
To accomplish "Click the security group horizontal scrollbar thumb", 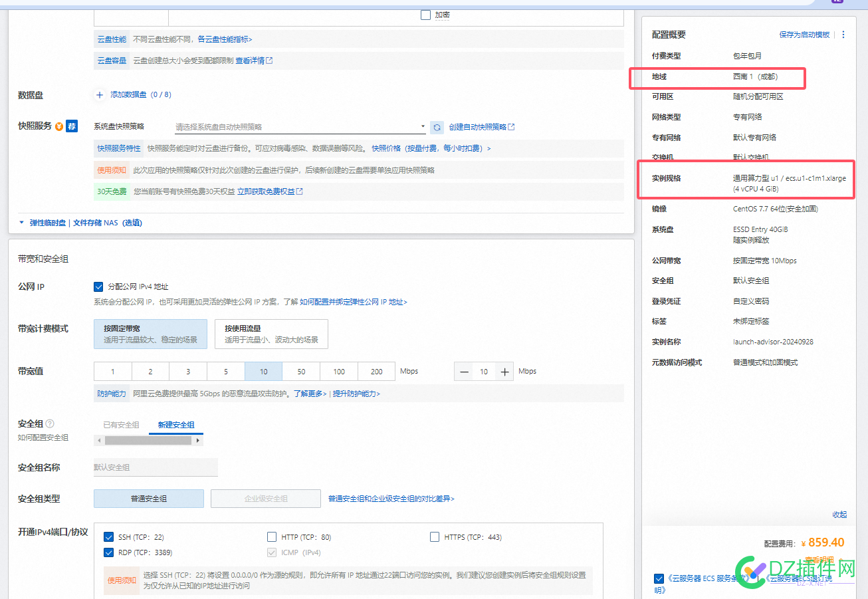I will coord(149,440).
